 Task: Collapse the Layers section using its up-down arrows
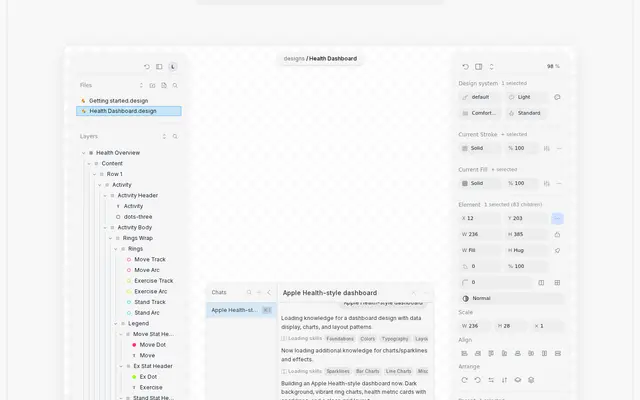coord(164,136)
